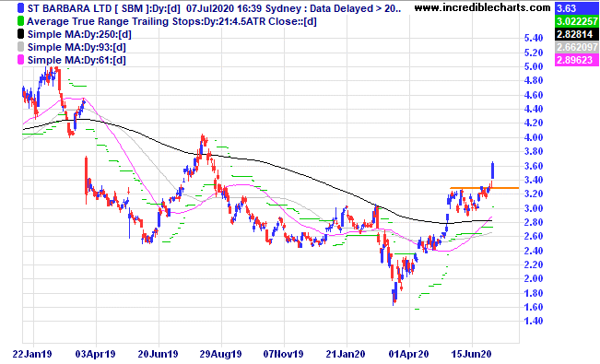This screenshot has height=364, width=600.
Task: Click the magenta 61-day MA legend swatch
Action: pyautogui.click(x=20, y=60)
